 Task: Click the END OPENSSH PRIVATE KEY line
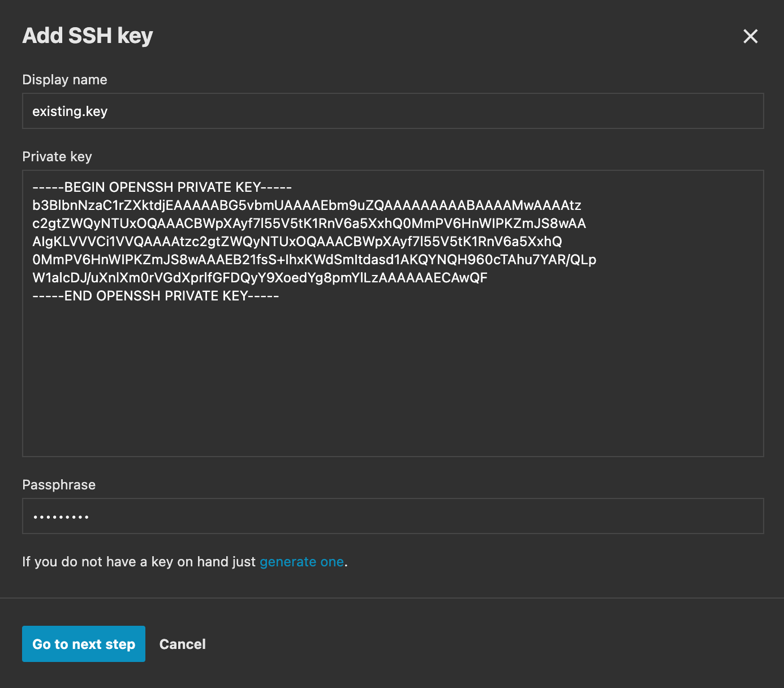coord(156,296)
